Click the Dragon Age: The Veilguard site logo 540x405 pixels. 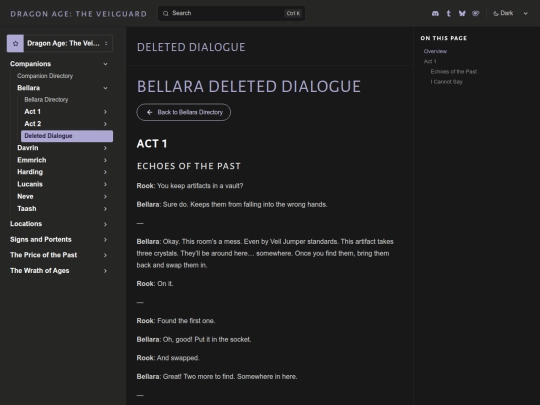click(79, 14)
